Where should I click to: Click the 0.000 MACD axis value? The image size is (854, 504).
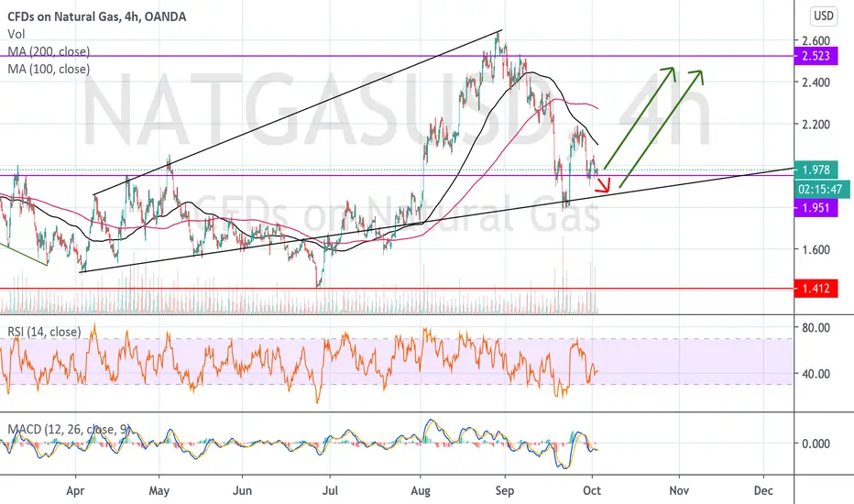[816, 444]
